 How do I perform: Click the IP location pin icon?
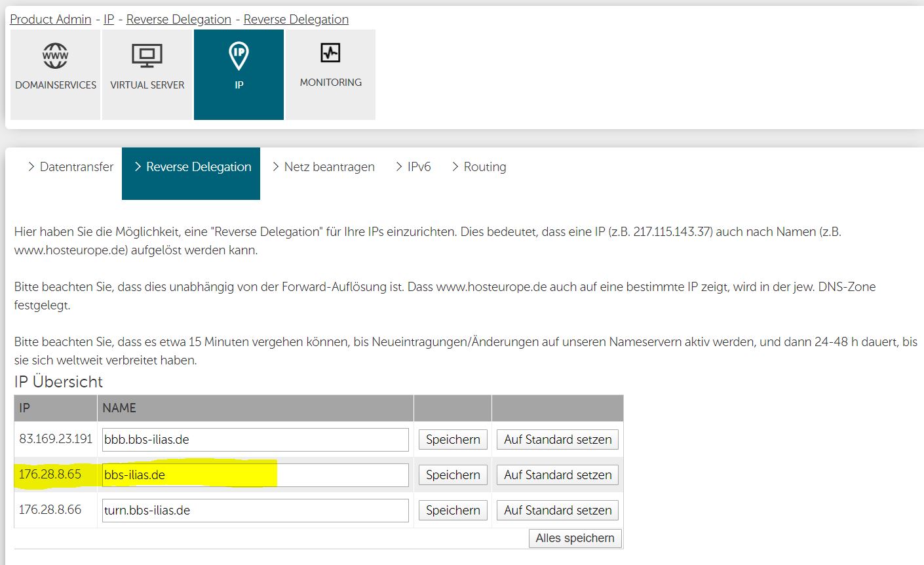[x=239, y=56]
